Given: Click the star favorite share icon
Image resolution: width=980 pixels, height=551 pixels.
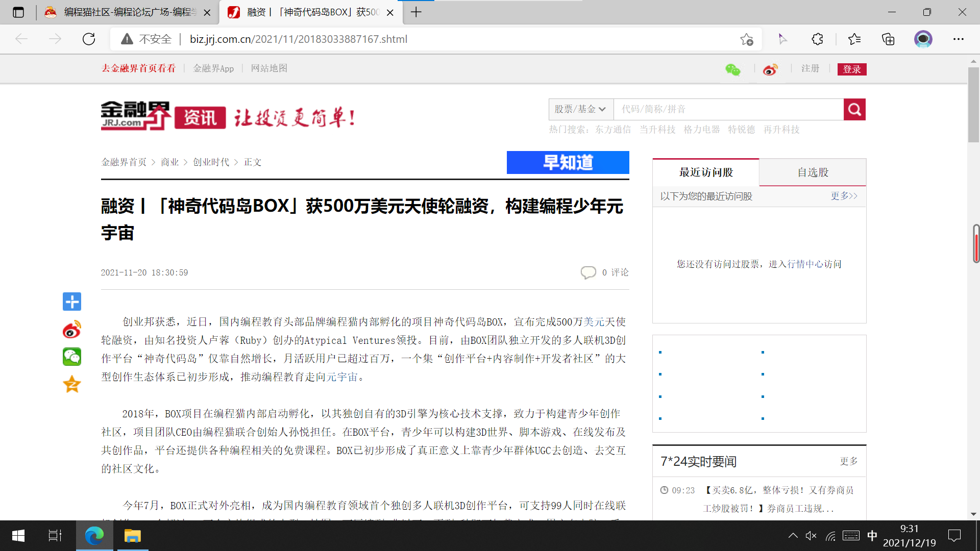Looking at the screenshot, I should click(x=72, y=384).
